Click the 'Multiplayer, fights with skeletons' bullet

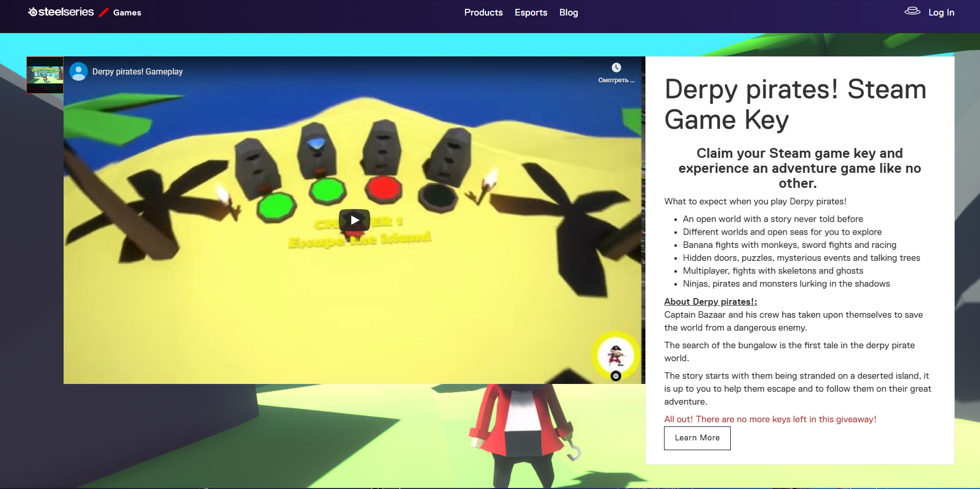point(773,271)
